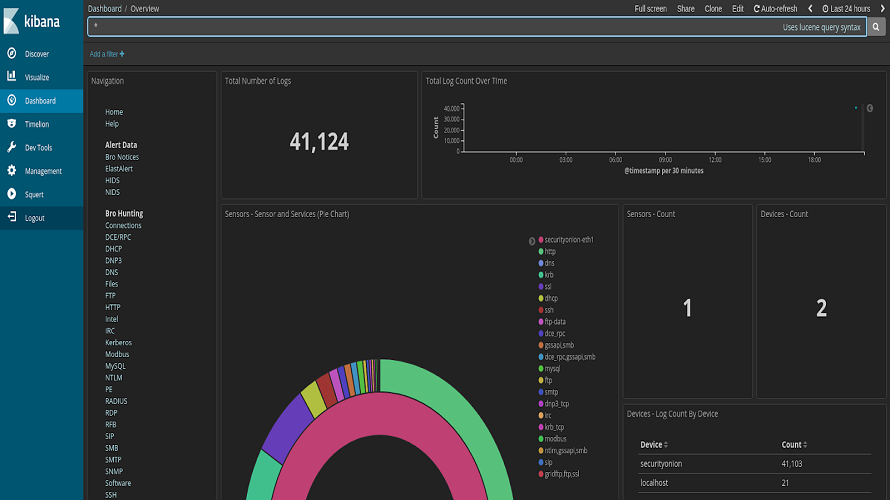Open the Management gear icon
This screenshot has width=890, height=500.
pos(11,170)
